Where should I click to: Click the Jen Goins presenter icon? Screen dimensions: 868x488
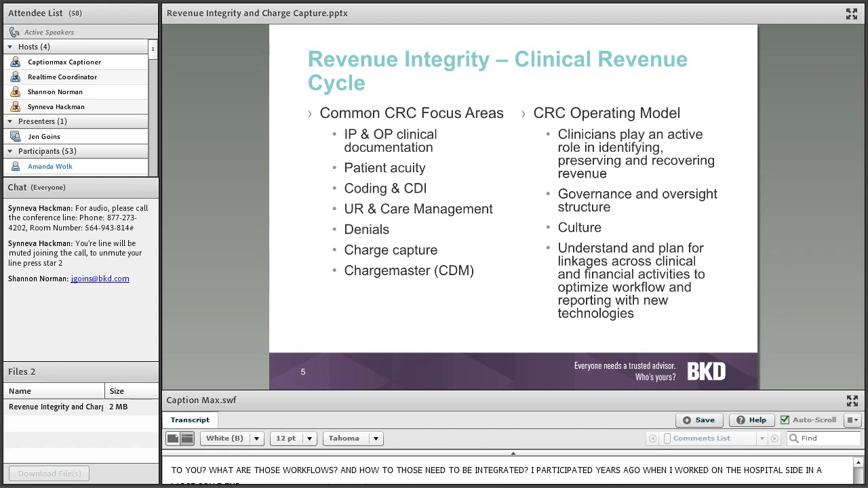(x=16, y=136)
